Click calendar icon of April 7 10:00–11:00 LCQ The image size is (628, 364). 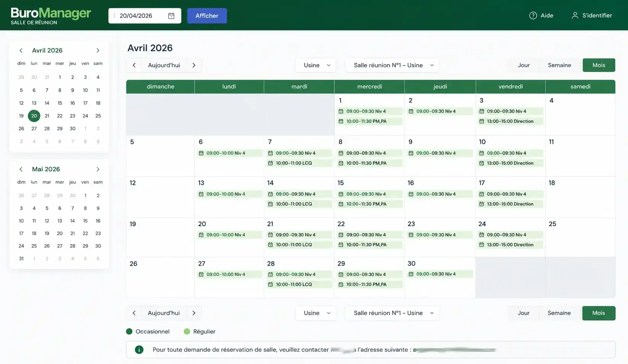click(270, 163)
